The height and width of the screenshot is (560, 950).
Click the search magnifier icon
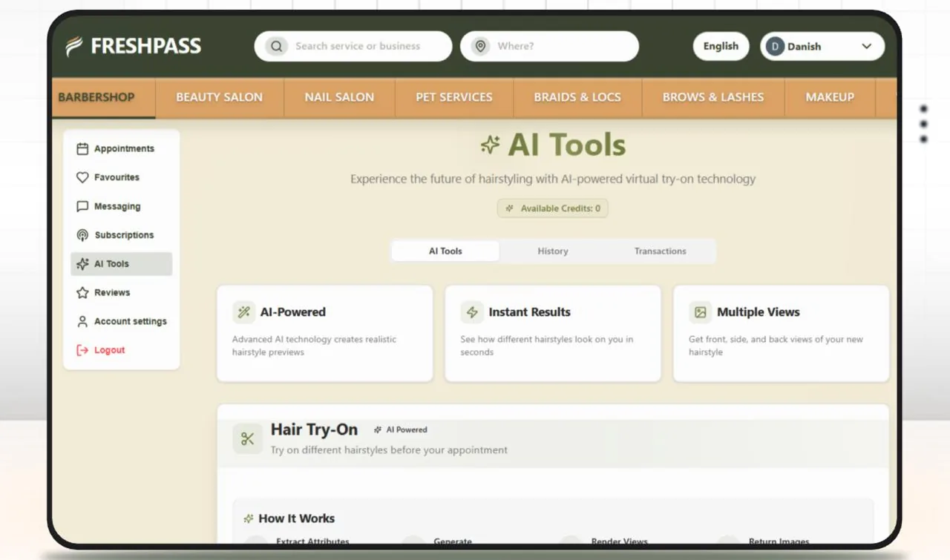[x=276, y=46]
